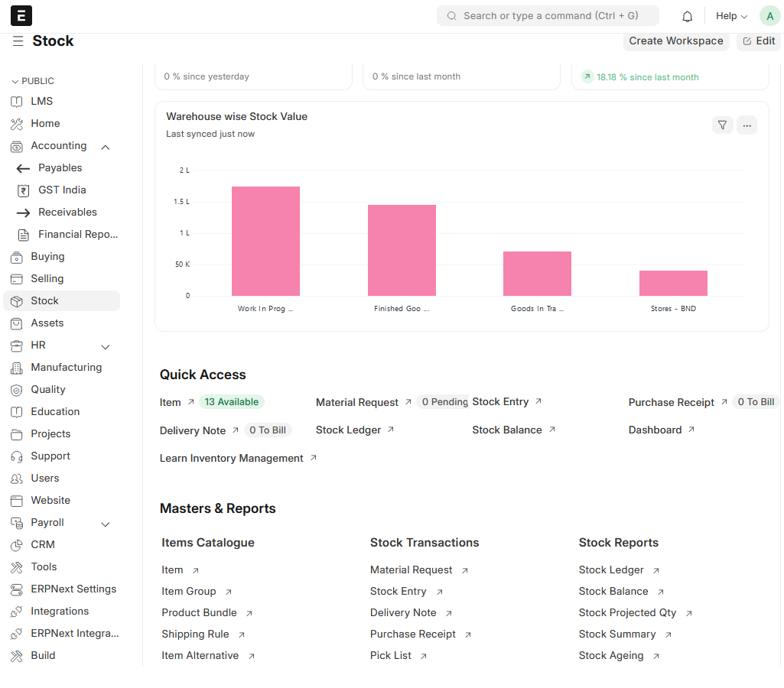Open the Stock Ledger quick access link
This screenshot has width=784, height=688.
coord(349,430)
